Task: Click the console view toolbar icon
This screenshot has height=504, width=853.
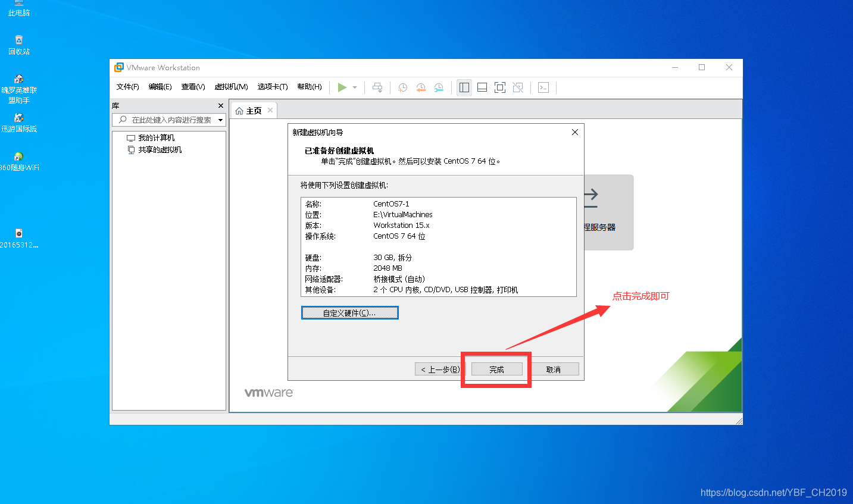Action: (543, 87)
